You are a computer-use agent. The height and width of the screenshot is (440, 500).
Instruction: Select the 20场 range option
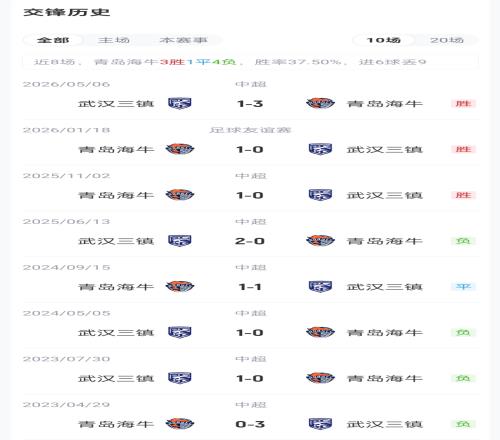(447, 40)
